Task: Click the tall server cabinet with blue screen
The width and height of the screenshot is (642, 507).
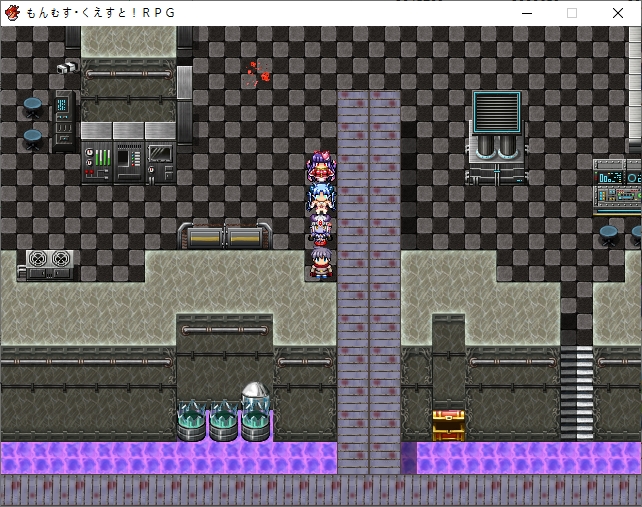Action: 65,122
